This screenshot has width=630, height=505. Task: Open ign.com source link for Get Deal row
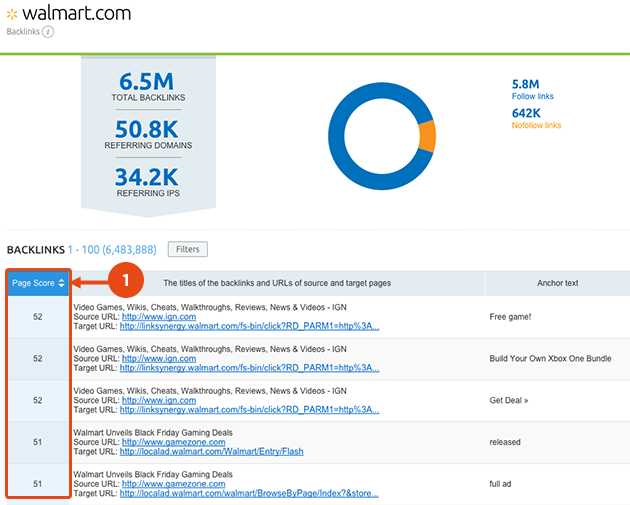(159, 400)
